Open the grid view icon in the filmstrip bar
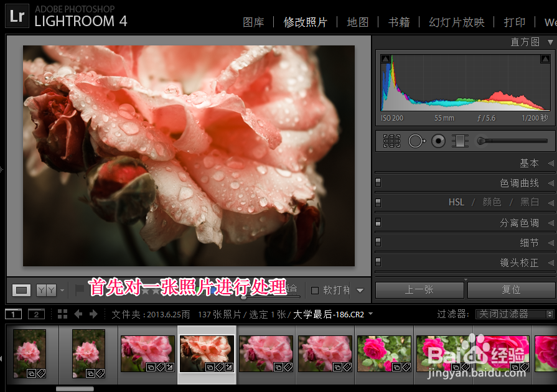The height and width of the screenshot is (392, 557). click(x=62, y=314)
